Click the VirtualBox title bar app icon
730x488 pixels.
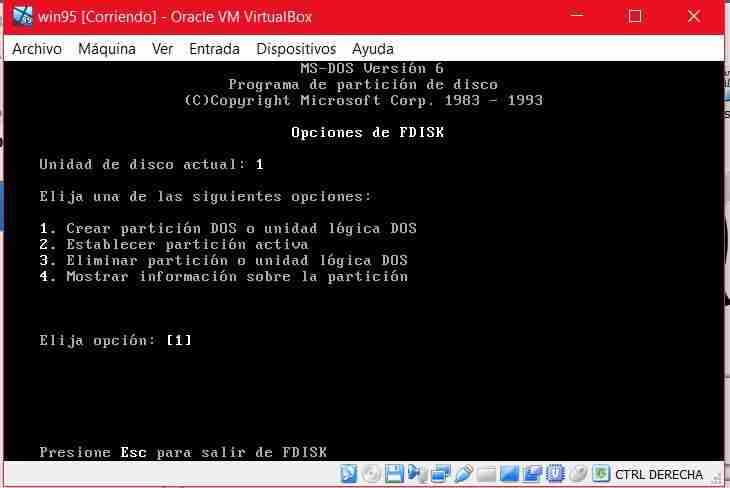[x=22, y=16]
